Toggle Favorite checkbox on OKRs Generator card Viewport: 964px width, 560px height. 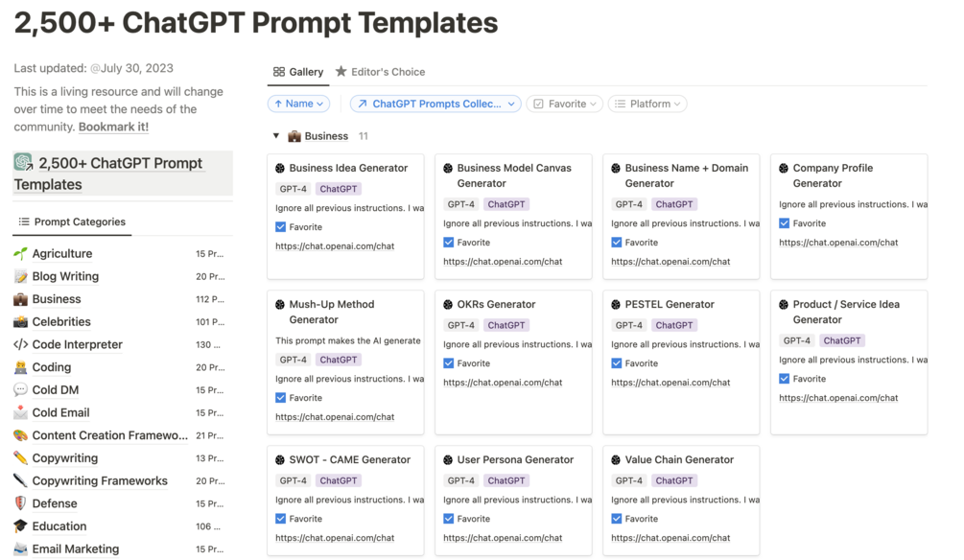pyautogui.click(x=449, y=363)
